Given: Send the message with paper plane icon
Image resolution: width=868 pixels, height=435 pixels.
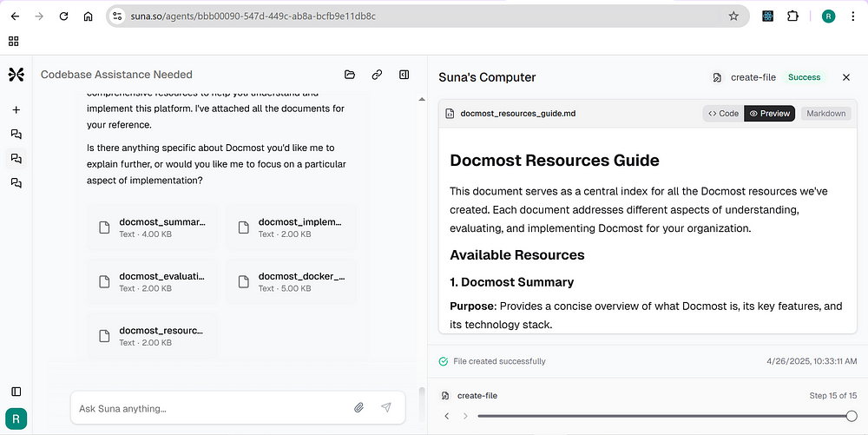Looking at the screenshot, I should coord(386,408).
